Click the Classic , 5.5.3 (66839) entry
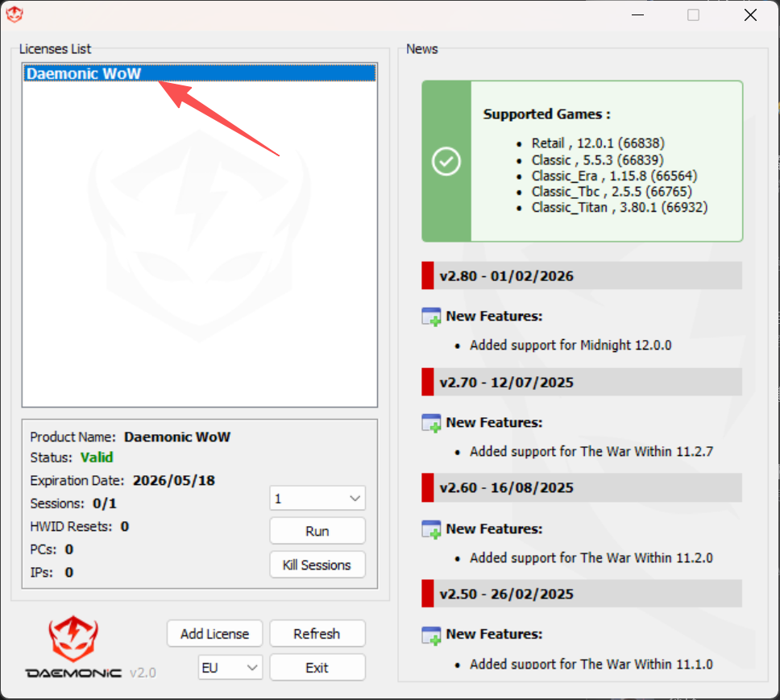The height and width of the screenshot is (700, 780). tap(597, 160)
